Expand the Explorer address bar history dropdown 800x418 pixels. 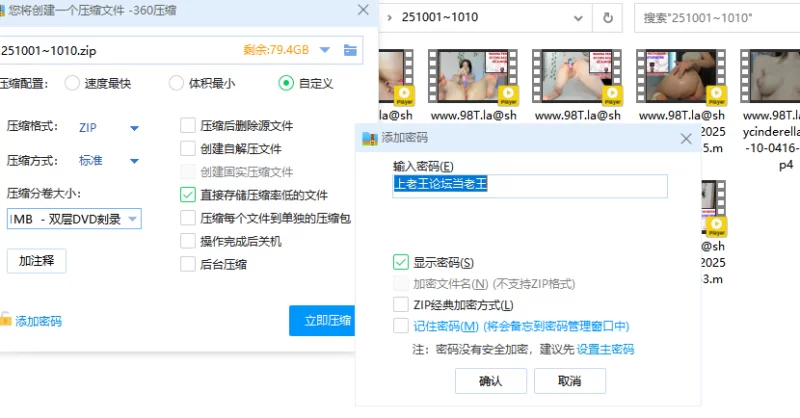(x=578, y=18)
